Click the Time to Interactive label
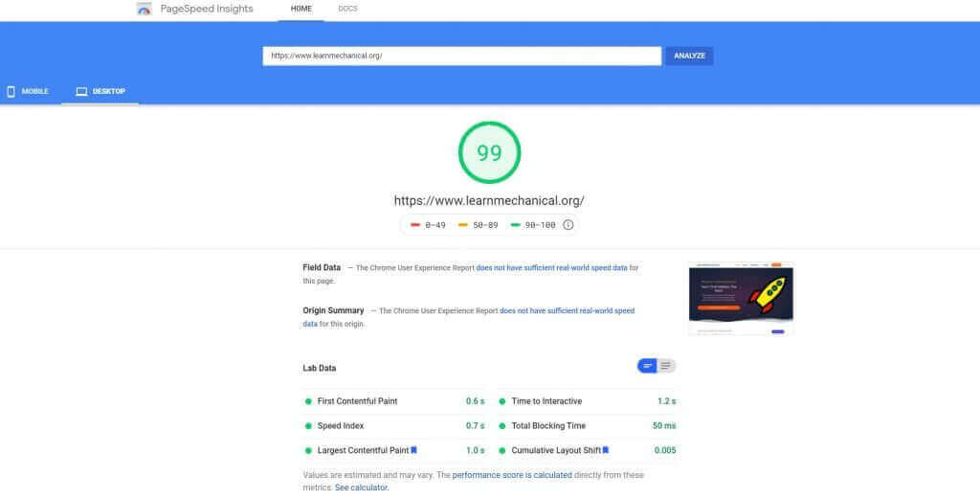Screen dimensions: 980x501 pyautogui.click(x=546, y=401)
